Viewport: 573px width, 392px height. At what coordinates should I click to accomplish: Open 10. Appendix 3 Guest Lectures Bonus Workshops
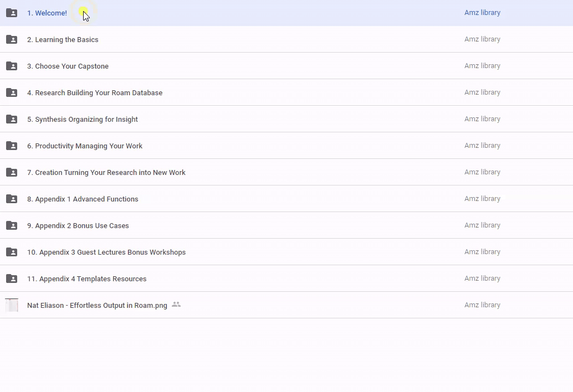pos(106,252)
